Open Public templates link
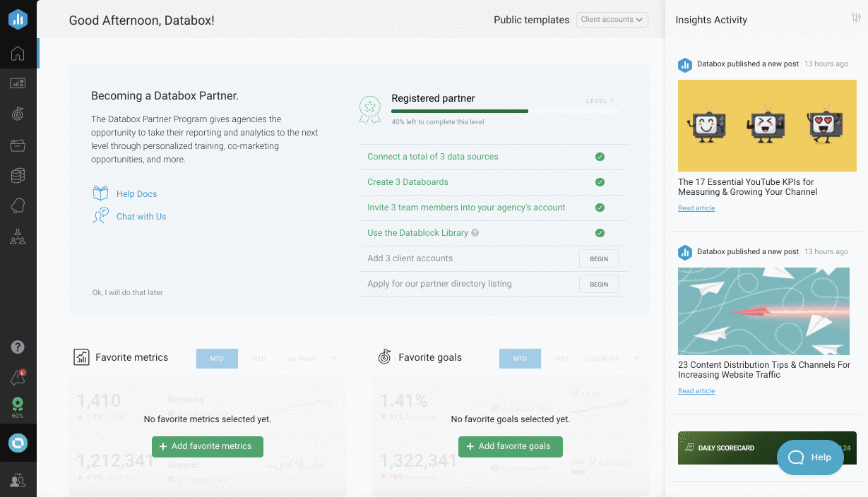The image size is (868, 497). pos(531,20)
